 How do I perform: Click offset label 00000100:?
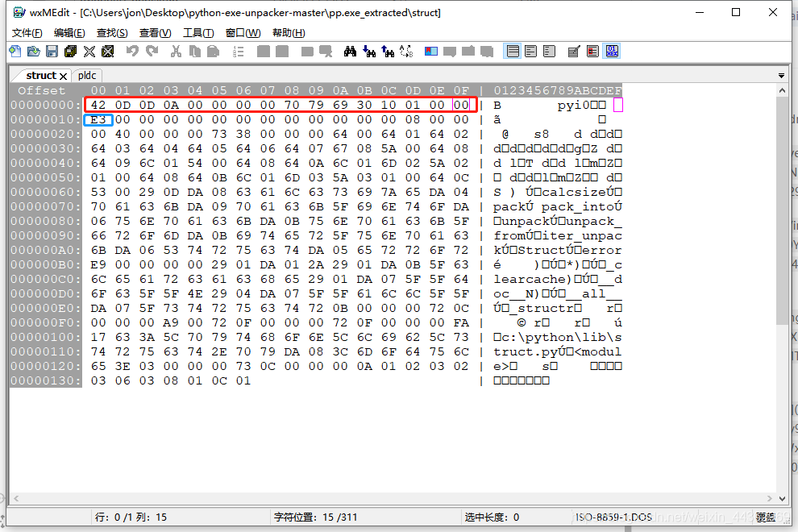point(45,337)
